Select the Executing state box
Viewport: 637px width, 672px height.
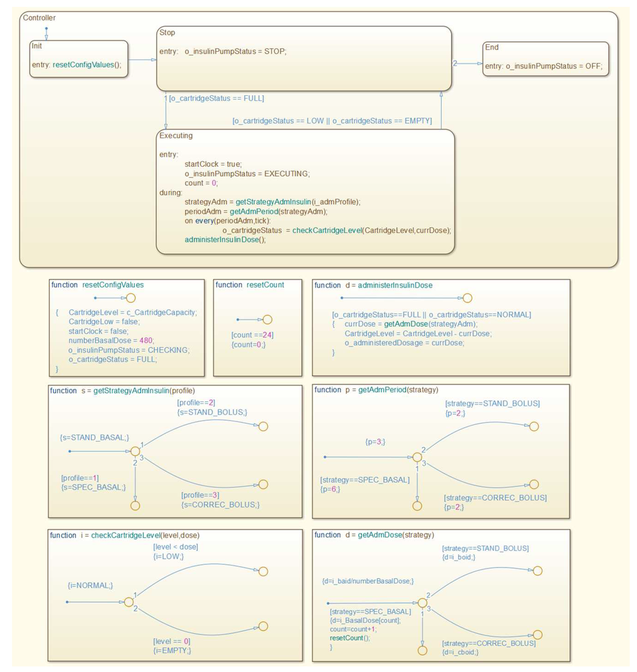(x=305, y=192)
